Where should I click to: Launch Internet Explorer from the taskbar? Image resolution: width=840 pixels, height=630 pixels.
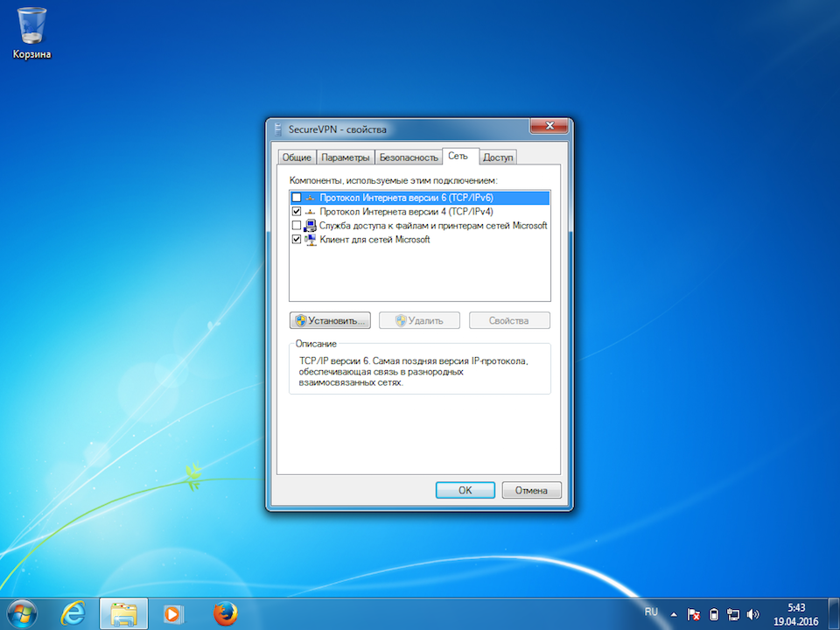73,614
